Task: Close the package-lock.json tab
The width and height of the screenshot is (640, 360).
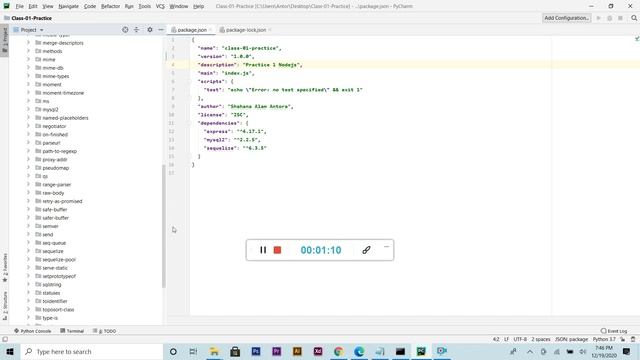Action: (270, 30)
